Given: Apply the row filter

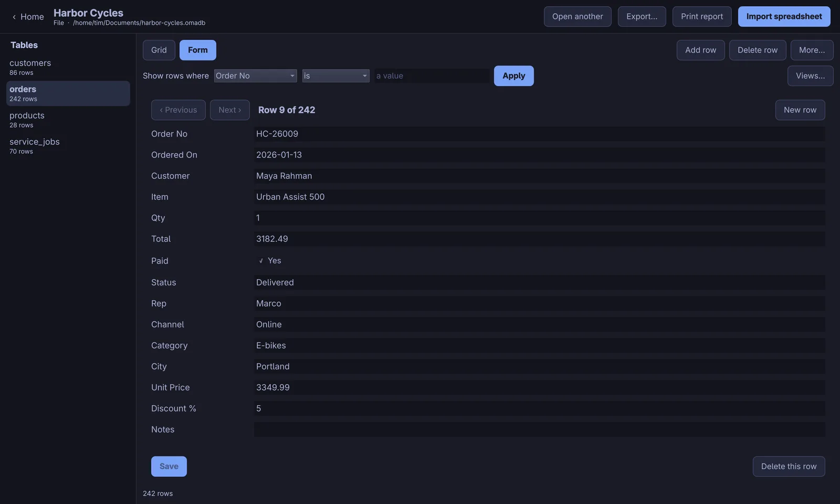Looking at the screenshot, I should click(x=513, y=76).
